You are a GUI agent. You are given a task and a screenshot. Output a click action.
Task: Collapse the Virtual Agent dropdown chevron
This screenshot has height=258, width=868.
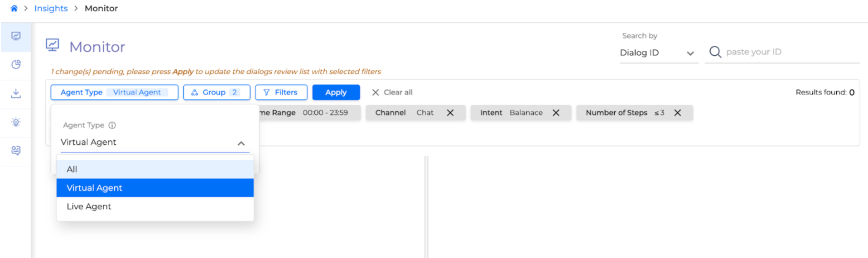241,143
